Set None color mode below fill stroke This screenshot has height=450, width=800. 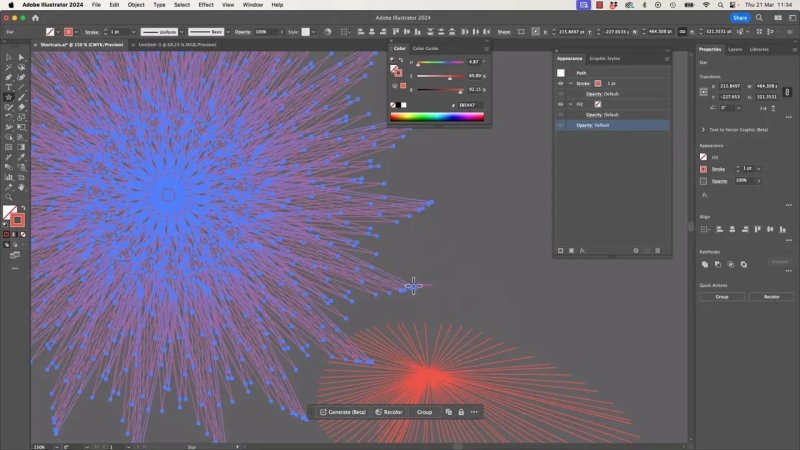point(23,235)
